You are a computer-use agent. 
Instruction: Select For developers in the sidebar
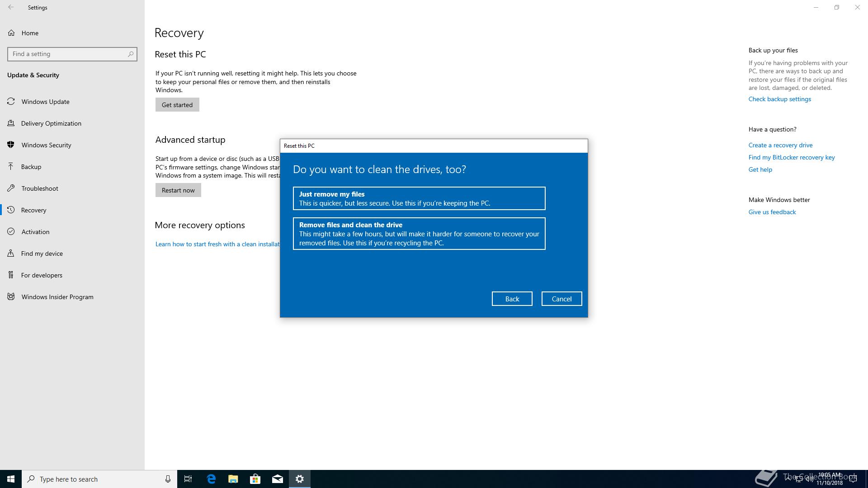click(x=72, y=275)
